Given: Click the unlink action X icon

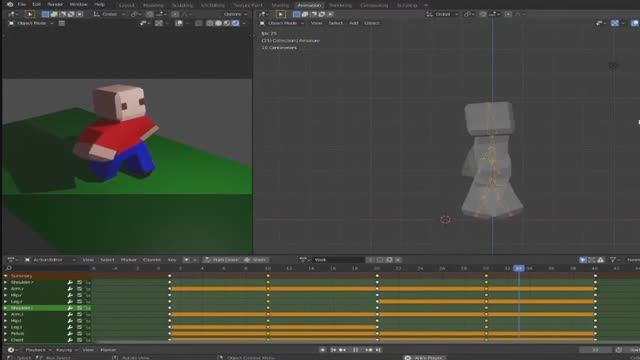Looking at the screenshot, I should (x=398, y=260).
